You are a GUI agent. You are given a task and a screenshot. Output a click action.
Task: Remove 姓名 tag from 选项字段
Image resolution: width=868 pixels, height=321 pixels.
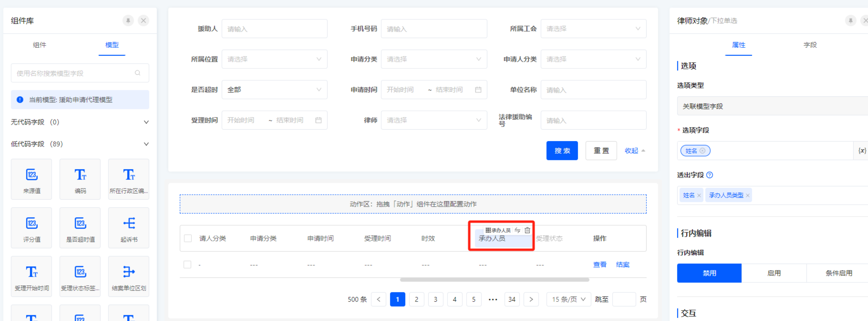pyautogui.click(x=702, y=151)
